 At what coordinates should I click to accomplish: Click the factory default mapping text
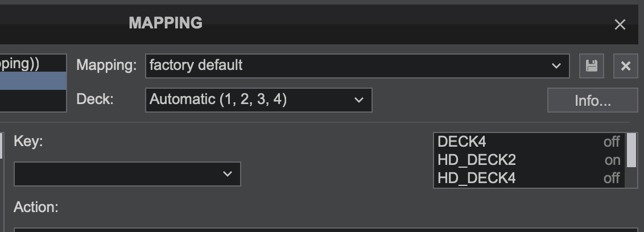pos(196,65)
